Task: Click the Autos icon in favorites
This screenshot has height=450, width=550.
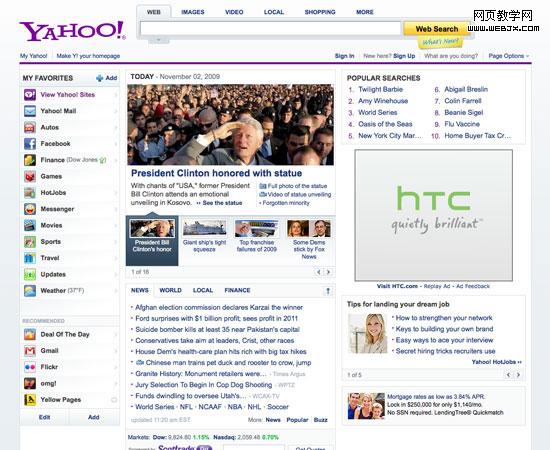Action: coord(30,127)
